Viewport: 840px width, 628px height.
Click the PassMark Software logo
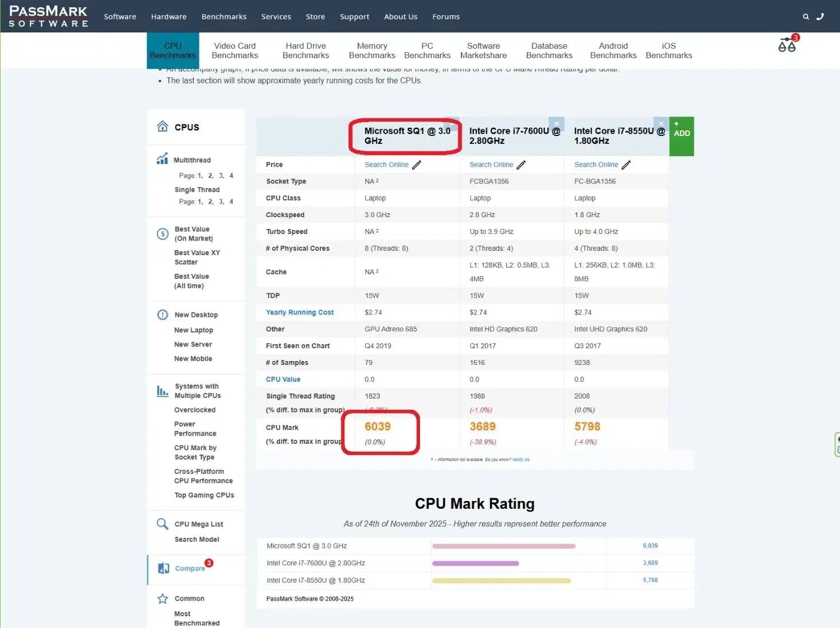(x=49, y=16)
